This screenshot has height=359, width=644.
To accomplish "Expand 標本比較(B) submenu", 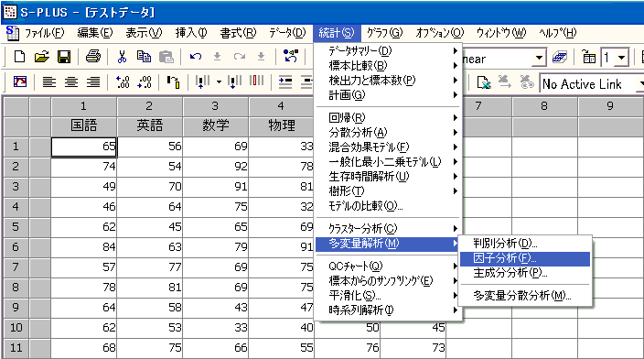I will 387,66.
